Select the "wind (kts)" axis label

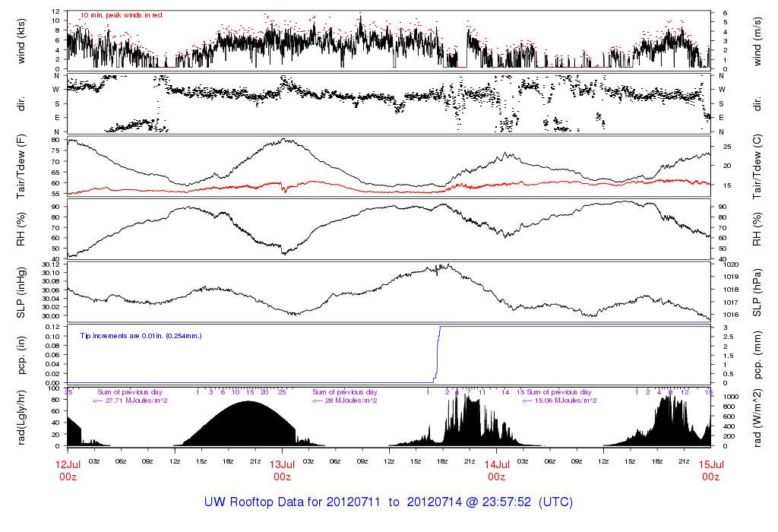[21, 41]
